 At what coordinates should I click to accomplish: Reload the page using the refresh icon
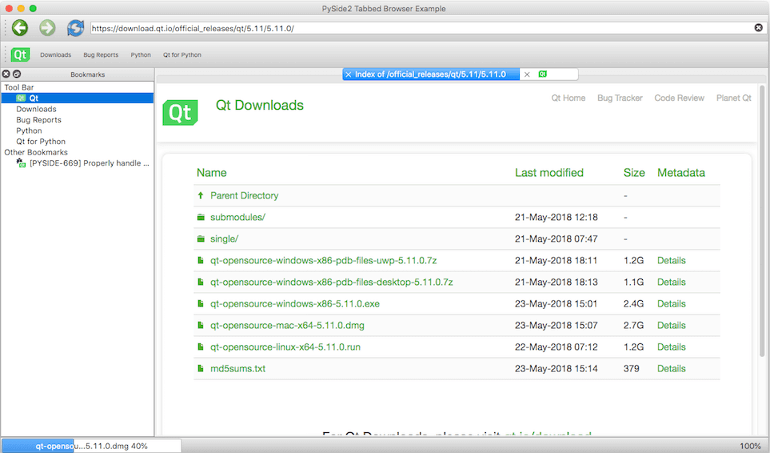coord(75,28)
